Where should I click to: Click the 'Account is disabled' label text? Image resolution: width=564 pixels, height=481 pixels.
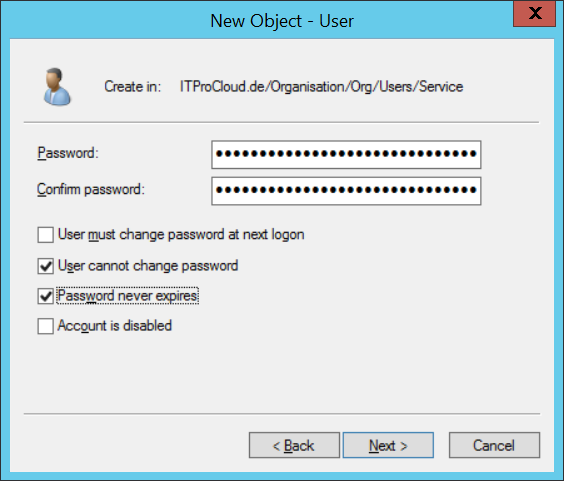pyautogui.click(x=115, y=326)
